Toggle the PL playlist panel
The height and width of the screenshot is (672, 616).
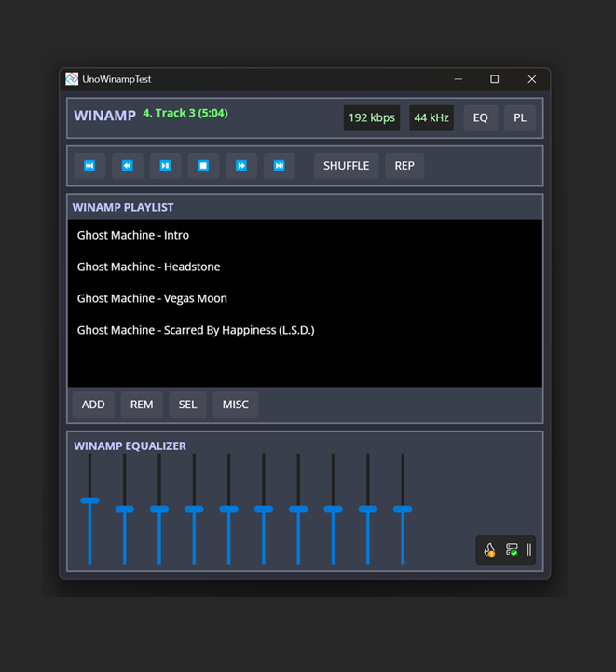[520, 117]
